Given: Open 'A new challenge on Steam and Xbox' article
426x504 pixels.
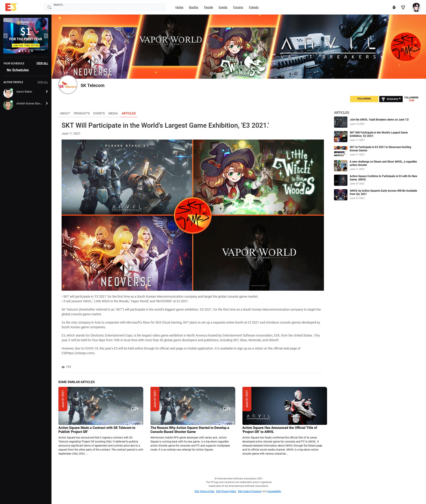Looking at the screenshot, I should tap(383, 163).
